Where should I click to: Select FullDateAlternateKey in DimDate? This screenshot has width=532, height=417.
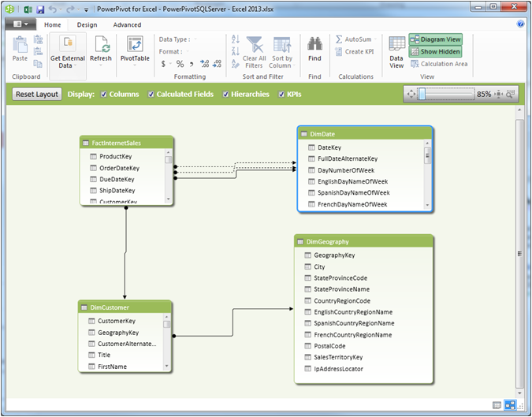348,158
